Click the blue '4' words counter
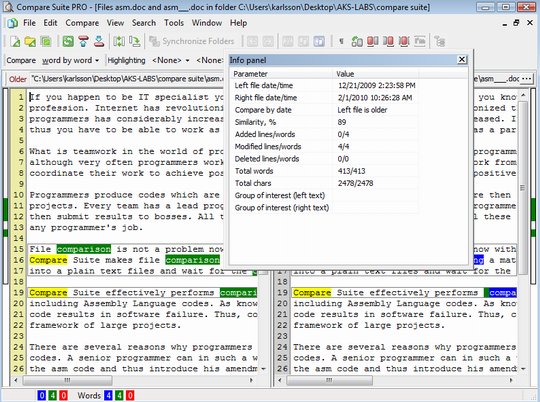 [108, 395]
